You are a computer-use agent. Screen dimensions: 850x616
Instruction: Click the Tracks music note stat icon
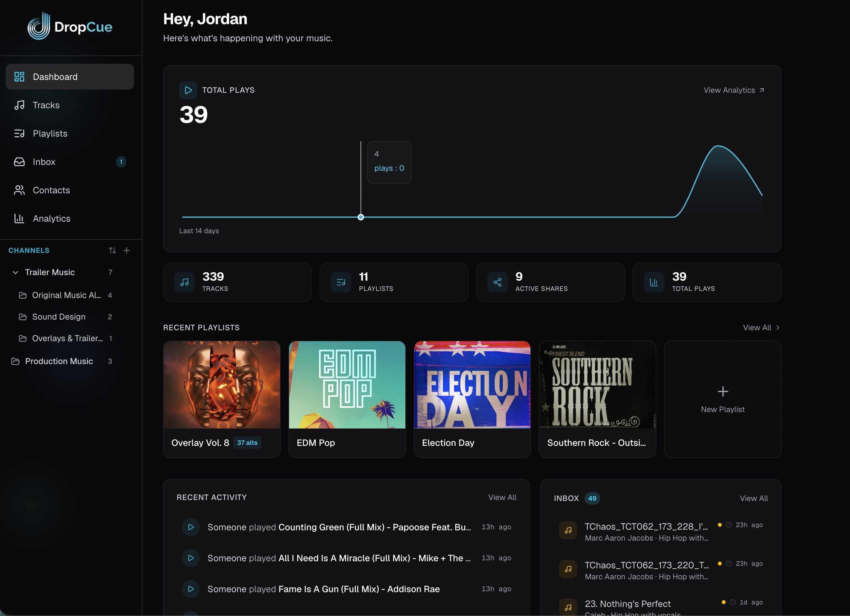[184, 282]
